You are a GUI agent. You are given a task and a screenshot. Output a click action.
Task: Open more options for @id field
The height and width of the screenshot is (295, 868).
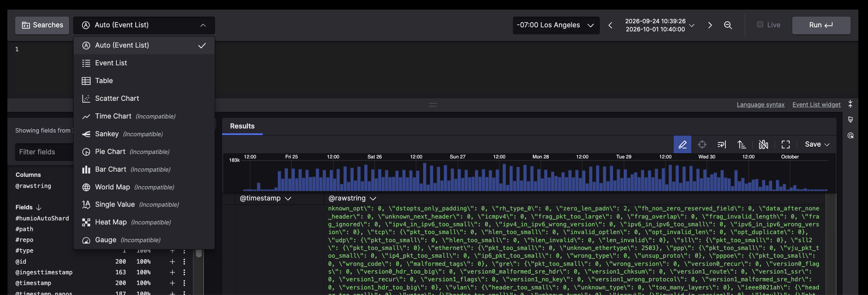pos(184,261)
